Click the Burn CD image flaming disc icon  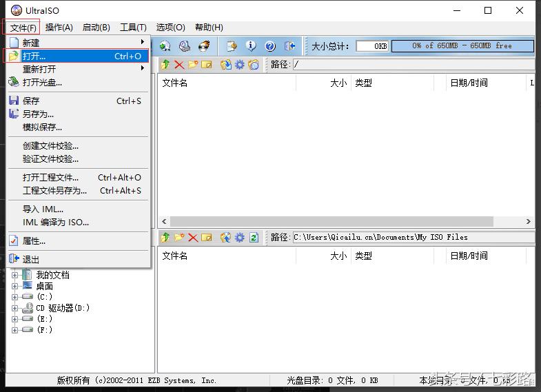coord(204,46)
